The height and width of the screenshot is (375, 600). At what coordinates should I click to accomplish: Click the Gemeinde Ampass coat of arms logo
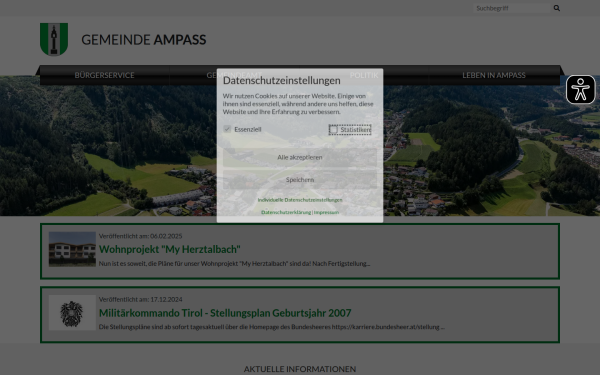pyautogui.click(x=54, y=39)
